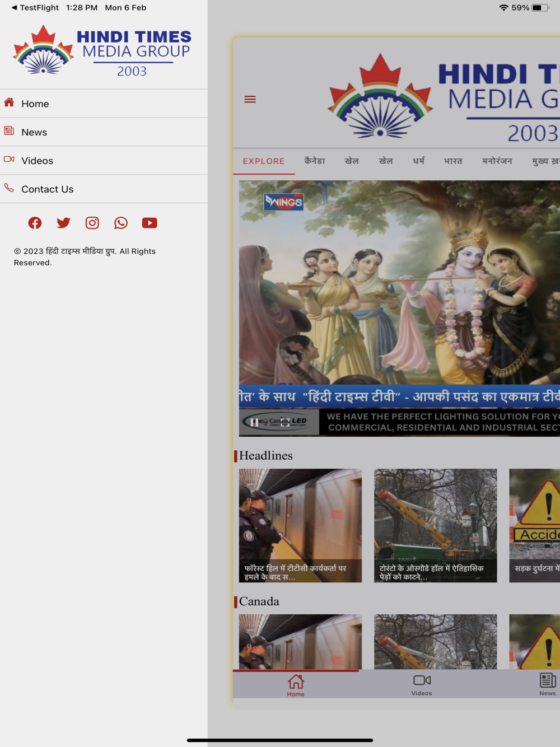The width and height of the screenshot is (560, 747).
Task: Tap the Hindi Times logo in drawer
Action: point(102,50)
